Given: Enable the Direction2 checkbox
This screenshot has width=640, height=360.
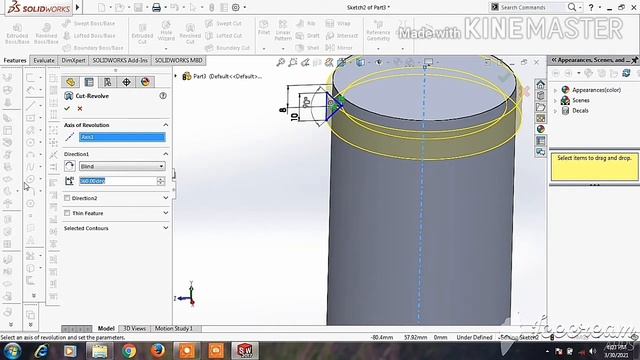Looking at the screenshot, I should 67,198.
